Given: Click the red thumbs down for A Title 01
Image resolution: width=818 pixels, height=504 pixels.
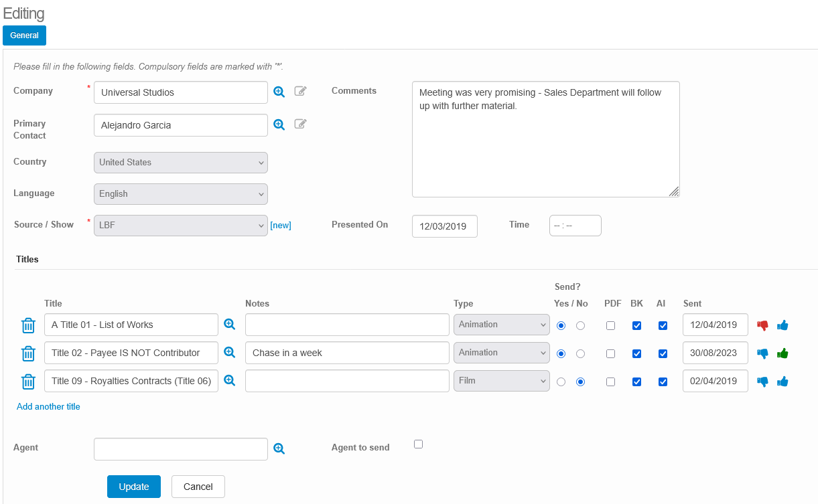Looking at the screenshot, I should [762, 325].
